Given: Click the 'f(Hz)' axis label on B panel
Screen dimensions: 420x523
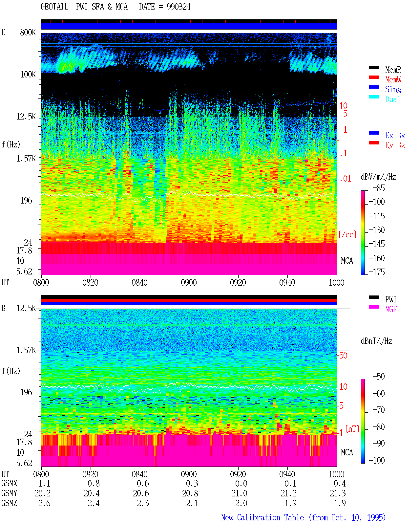Looking at the screenshot, I should coord(11,371).
